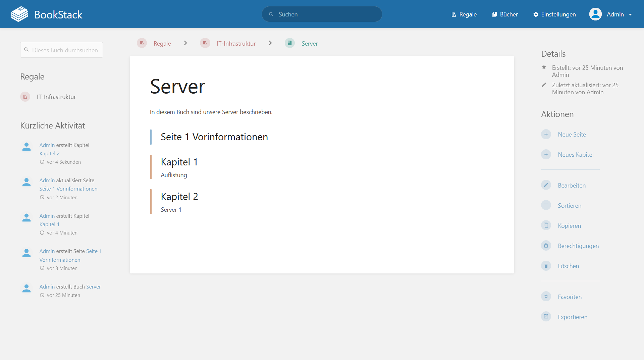Open the Kapitel 2 chapter heading
The height and width of the screenshot is (360, 644).
click(179, 197)
